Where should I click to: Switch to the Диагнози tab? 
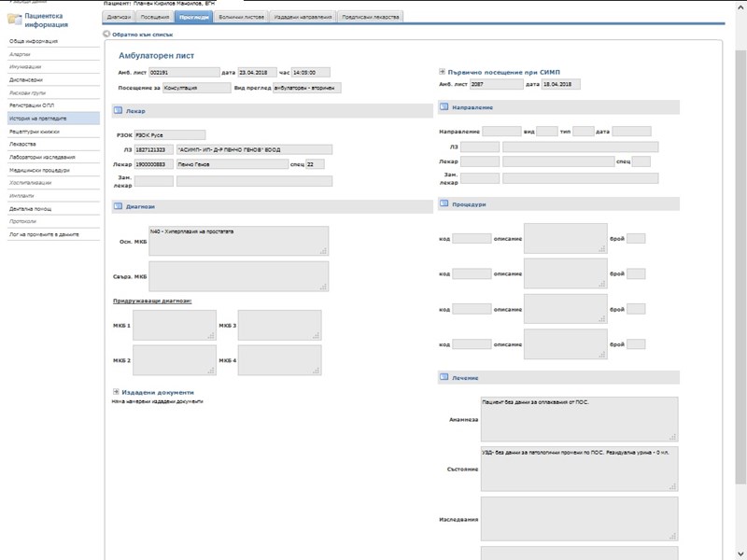pos(119,17)
